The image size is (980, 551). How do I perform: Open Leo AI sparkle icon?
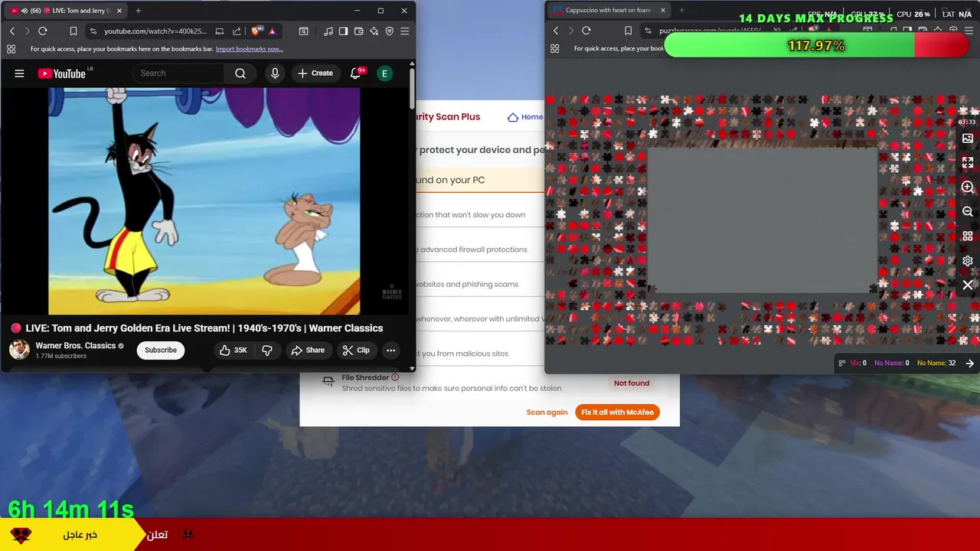pyautogui.click(x=374, y=31)
